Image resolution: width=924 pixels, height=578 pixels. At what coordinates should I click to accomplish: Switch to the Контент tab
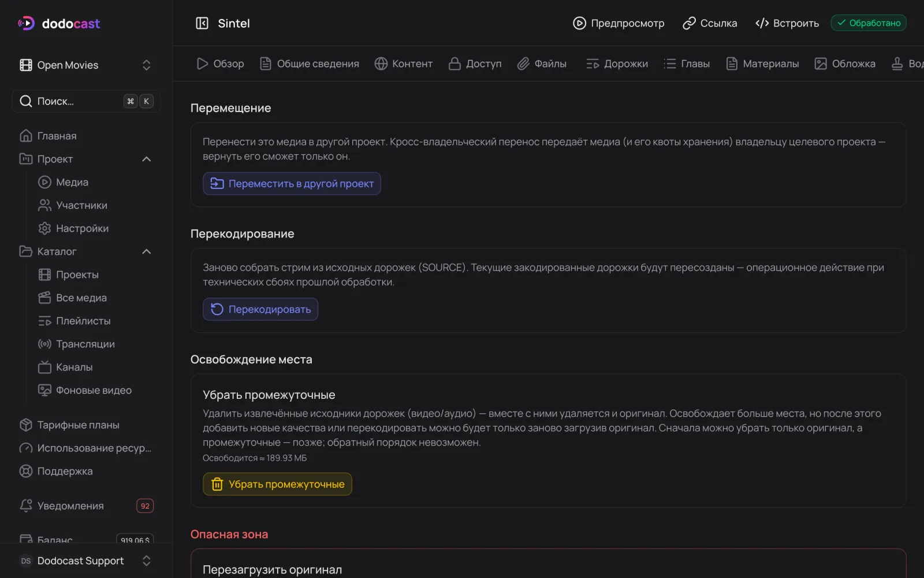click(403, 64)
